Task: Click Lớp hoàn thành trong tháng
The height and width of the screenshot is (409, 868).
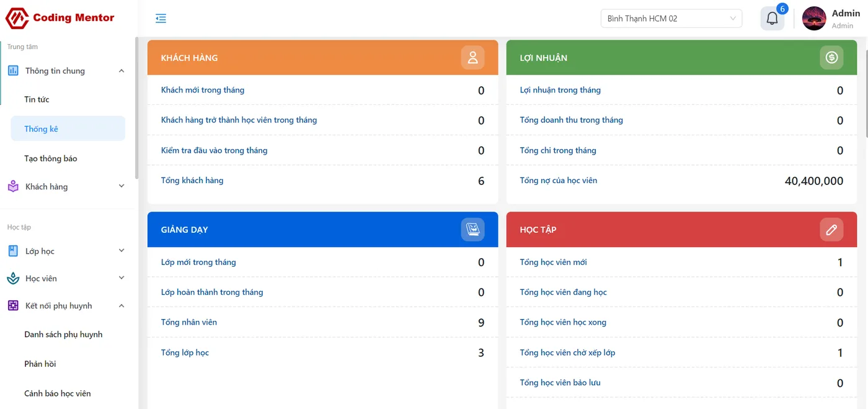Action: coord(212,292)
